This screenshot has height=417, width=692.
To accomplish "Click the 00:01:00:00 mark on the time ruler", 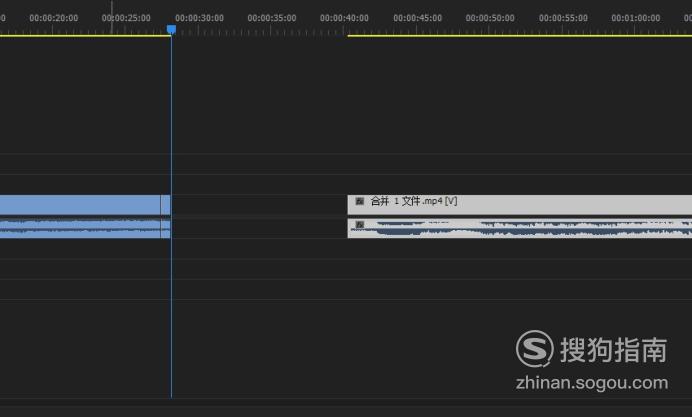I will 636,18.
